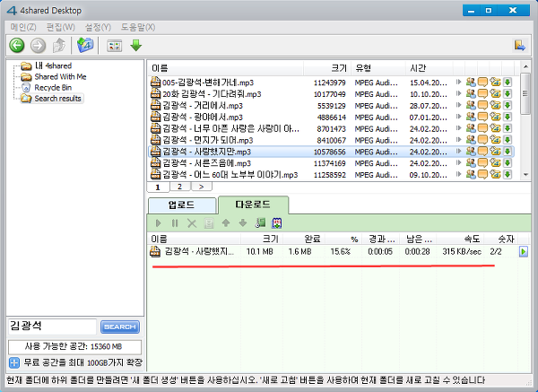This screenshot has width=538, height=392.
Task: Move download down in queue
Action: (243, 223)
